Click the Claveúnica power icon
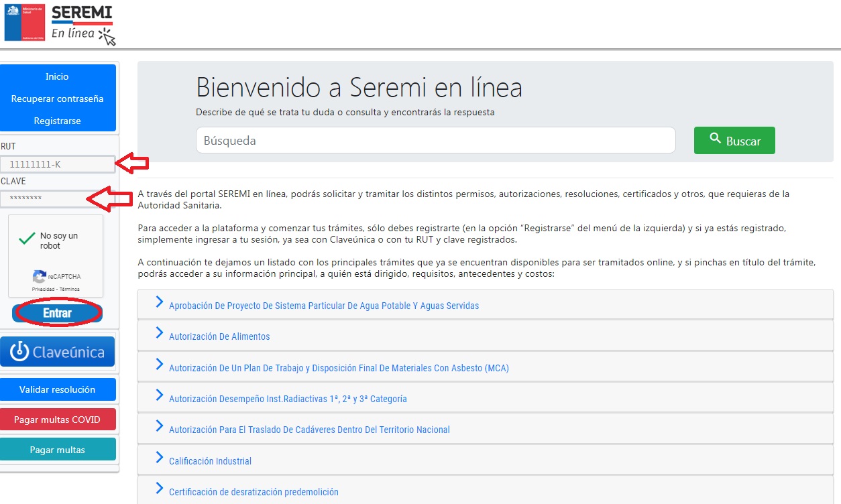Screen dimensions: 841x504 click(x=21, y=351)
